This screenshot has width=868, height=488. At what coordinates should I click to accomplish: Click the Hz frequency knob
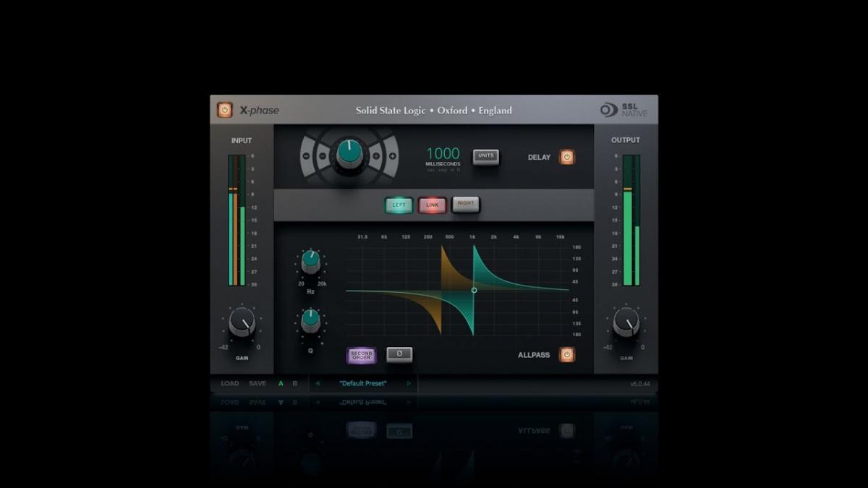(x=310, y=262)
